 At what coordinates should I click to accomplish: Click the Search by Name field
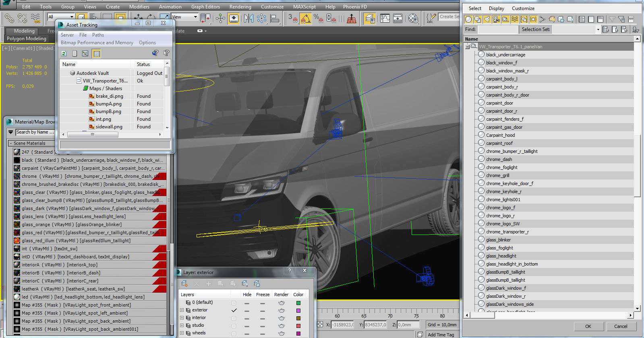35,132
